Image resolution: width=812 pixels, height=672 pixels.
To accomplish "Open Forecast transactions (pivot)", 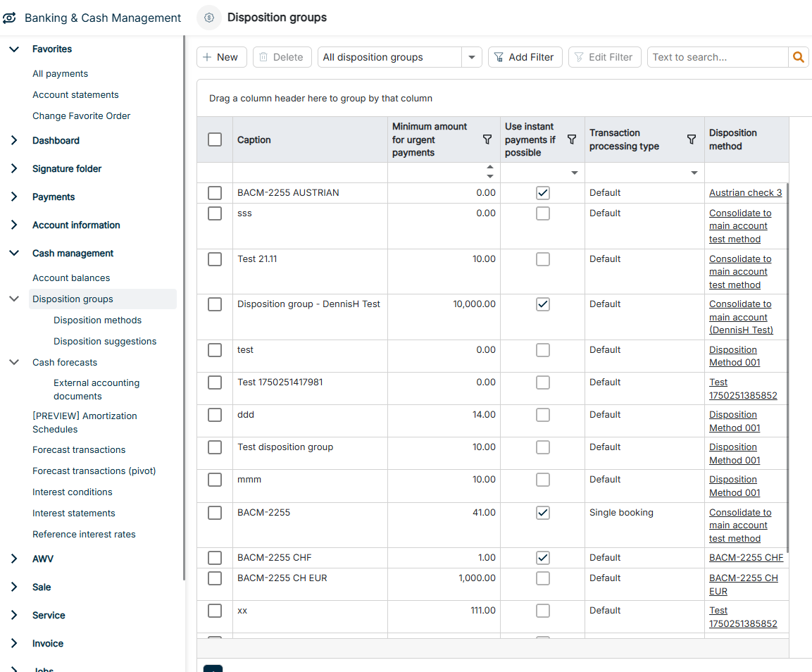I will coord(94,471).
